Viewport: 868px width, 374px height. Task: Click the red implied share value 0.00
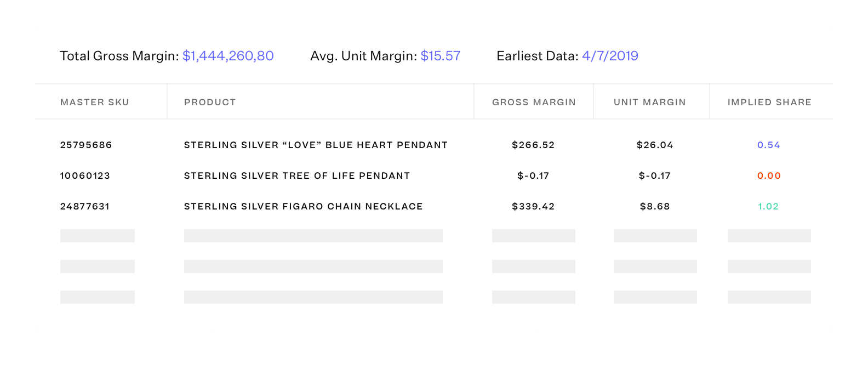(769, 175)
